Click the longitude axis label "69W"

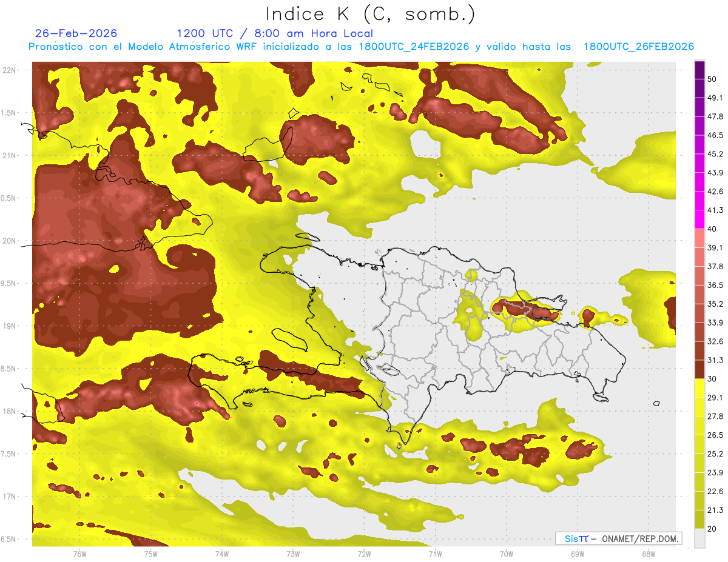pyautogui.click(x=577, y=554)
